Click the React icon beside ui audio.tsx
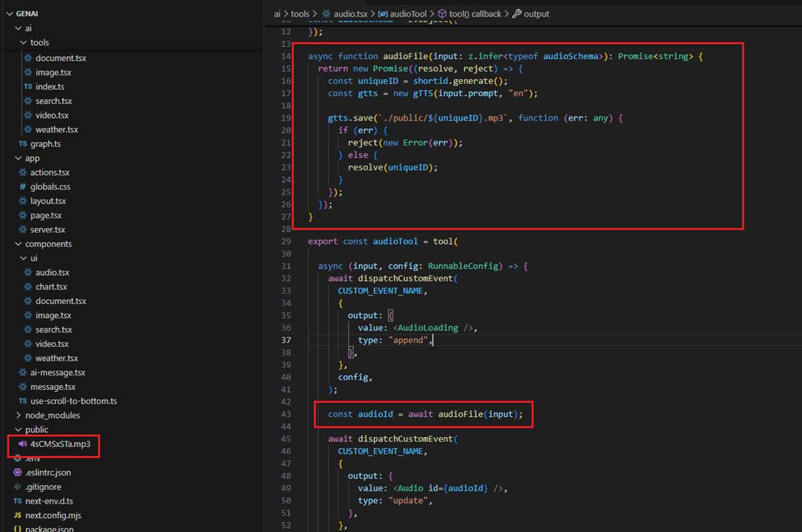 (28, 272)
